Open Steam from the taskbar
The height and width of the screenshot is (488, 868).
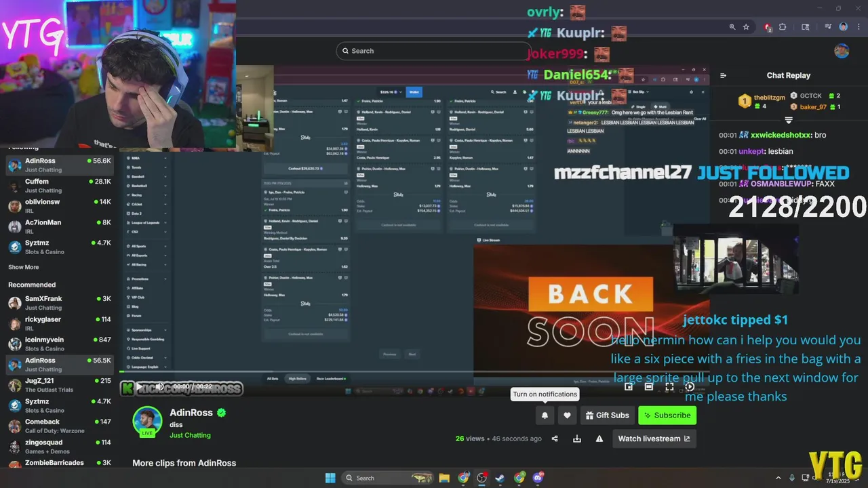tap(500, 478)
